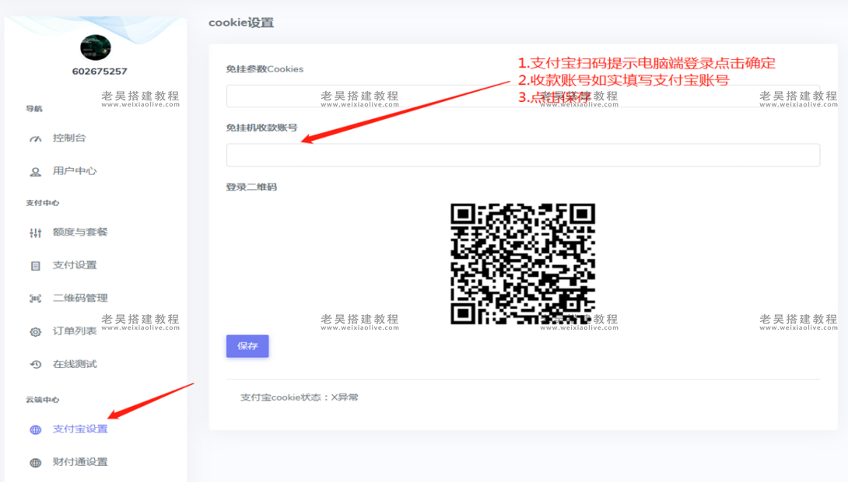Screen dimensions: 848x504
Task: Click inside the 免挂参数Cookies input field
Action: click(521, 95)
